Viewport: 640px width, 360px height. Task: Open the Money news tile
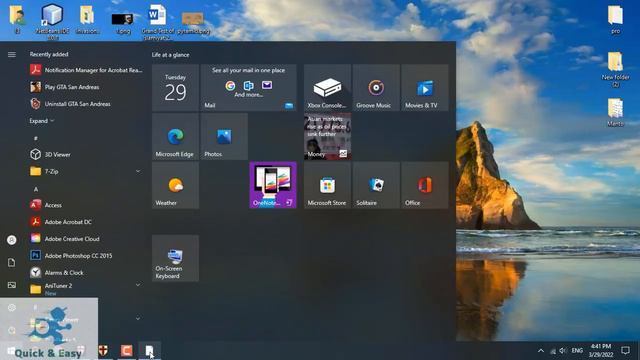click(327, 136)
